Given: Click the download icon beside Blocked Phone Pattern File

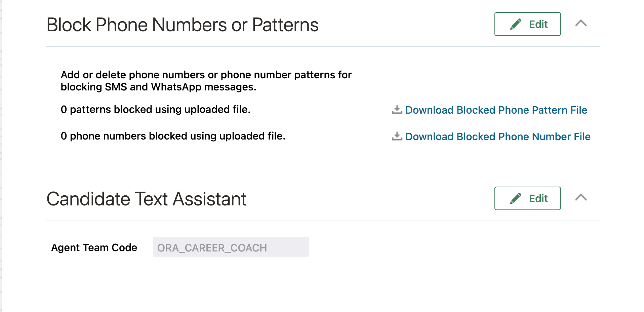Looking at the screenshot, I should click(x=397, y=110).
